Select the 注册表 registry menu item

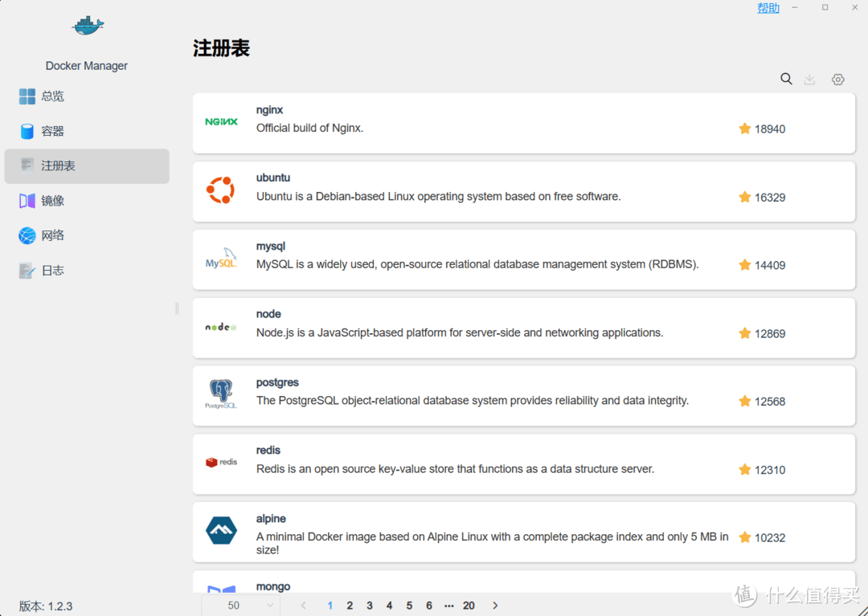click(x=87, y=166)
